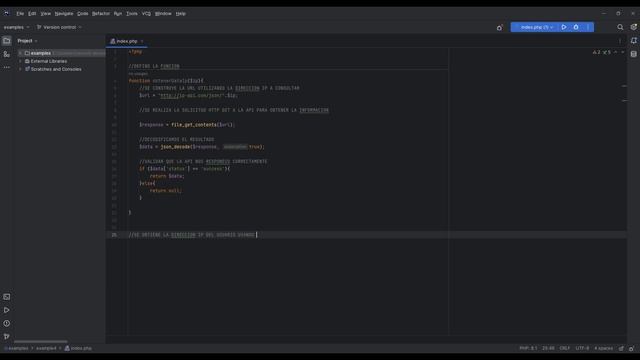The image size is (640, 360).
Task: Open the Tools menu
Action: click(x=132, y=13)
